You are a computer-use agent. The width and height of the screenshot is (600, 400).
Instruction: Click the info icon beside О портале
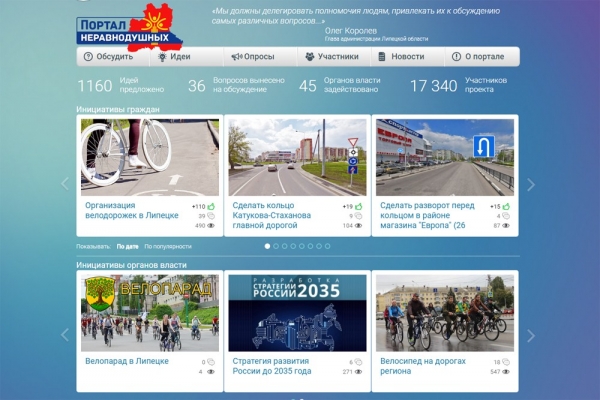point(456,57)
